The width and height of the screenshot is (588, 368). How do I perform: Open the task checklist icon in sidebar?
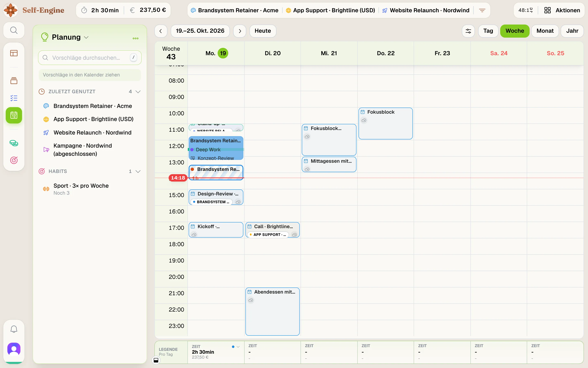coord(14,98)
